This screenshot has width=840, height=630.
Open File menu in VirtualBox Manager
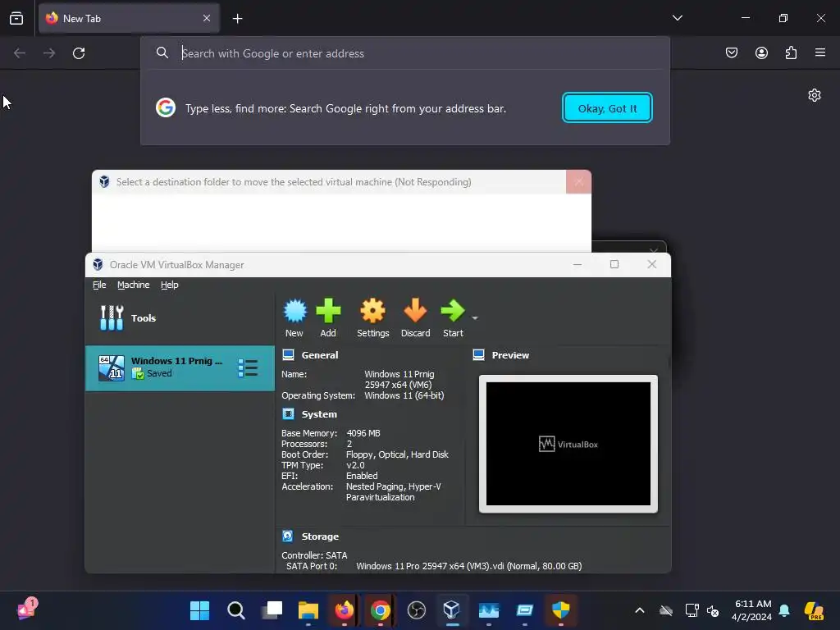click(x=99, y=285)
